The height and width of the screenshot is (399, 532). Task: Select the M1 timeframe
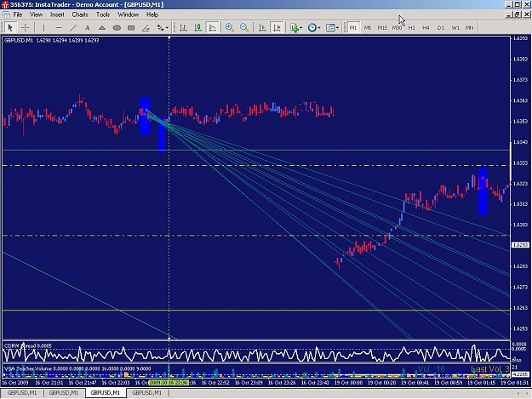pyautogui.click(x=353, y=28)
